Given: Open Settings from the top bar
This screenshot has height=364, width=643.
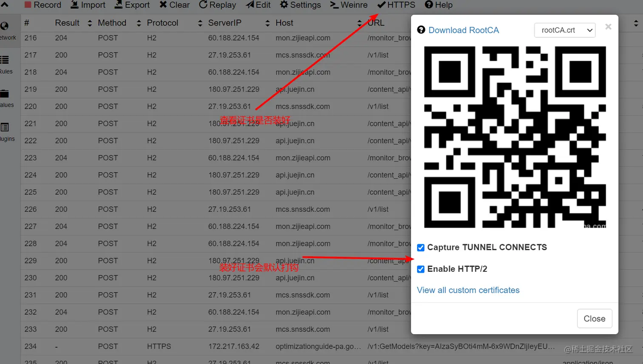Looking at the screenshot, I should click(300, 5).
